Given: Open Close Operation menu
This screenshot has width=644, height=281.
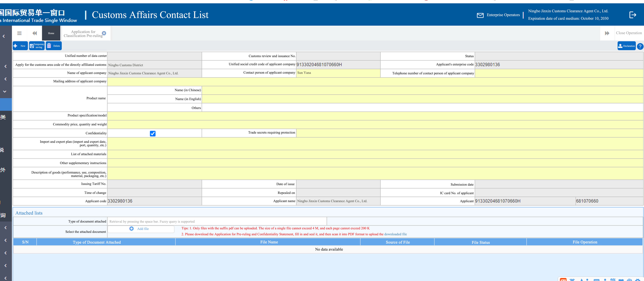Looking at the screenshot, I should tap(629, 33).
